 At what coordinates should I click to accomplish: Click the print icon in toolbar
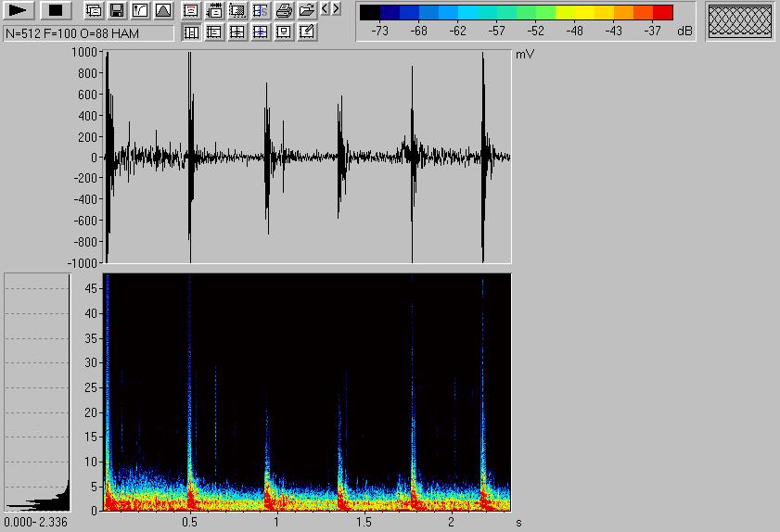click(284, 11)
